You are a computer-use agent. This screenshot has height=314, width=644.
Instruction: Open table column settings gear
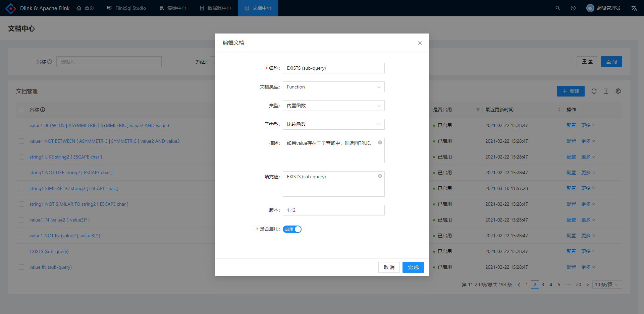(x=618, y=91)
